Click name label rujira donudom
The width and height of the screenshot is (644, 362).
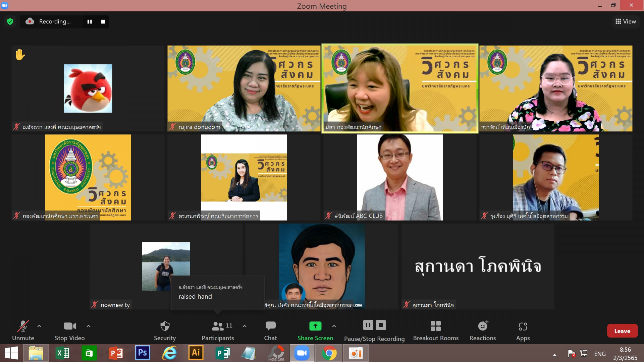tap(199, 127)
